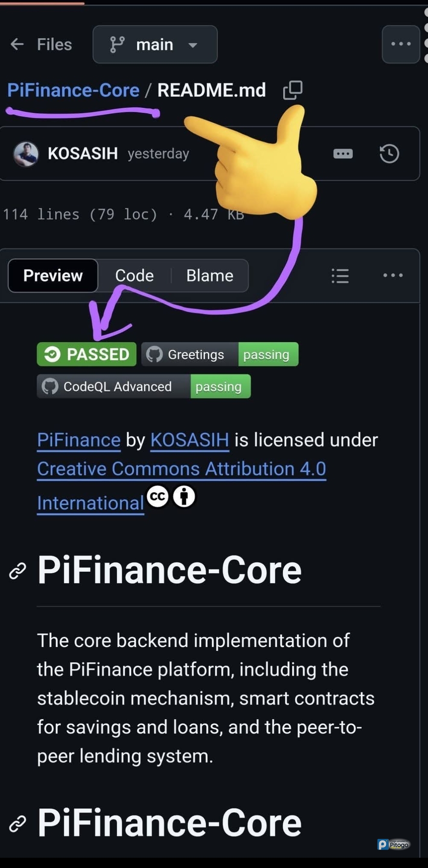This screenshot has width=428, height=868.
Task: Open the PiFinance-Core breadcrumb link
Action: (x=73, y=90)
